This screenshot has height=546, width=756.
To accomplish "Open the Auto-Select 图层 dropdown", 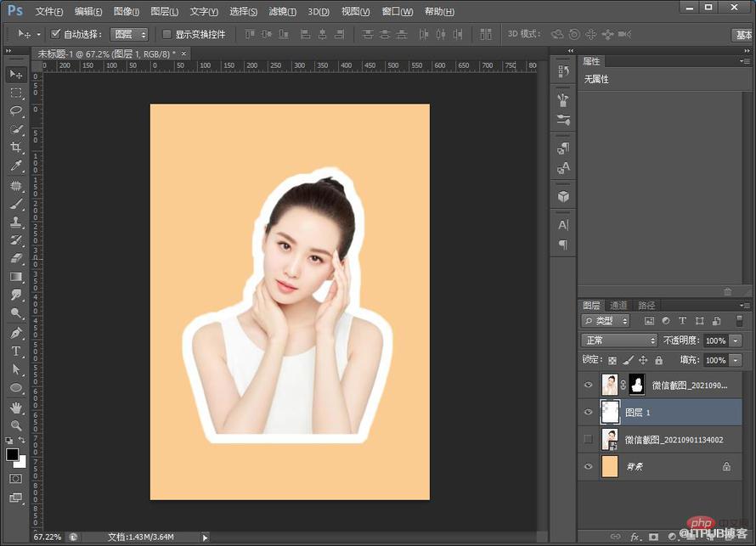I will [x=129, y=34].
